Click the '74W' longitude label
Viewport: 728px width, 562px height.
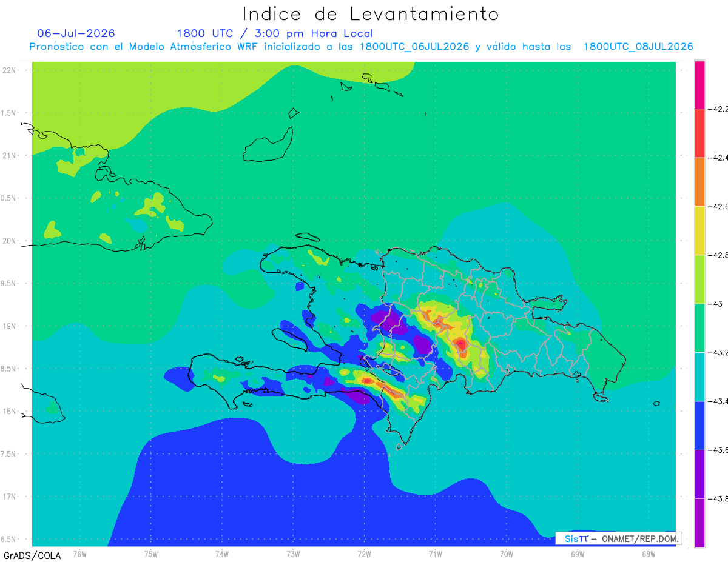coord(222,554)
